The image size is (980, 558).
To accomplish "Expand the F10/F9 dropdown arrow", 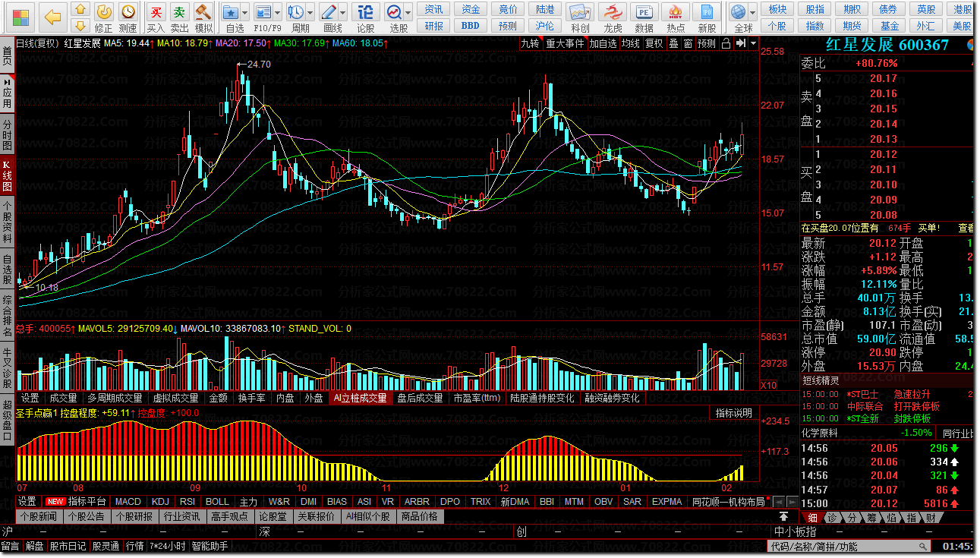I will [279, 12].
